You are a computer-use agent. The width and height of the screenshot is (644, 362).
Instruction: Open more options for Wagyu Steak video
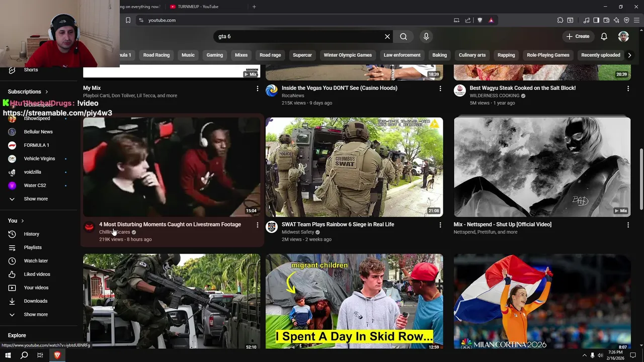(628, 88)
